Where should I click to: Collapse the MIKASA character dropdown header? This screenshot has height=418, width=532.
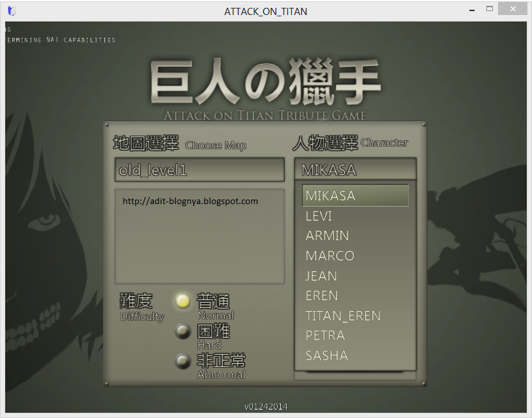point(355,169)
